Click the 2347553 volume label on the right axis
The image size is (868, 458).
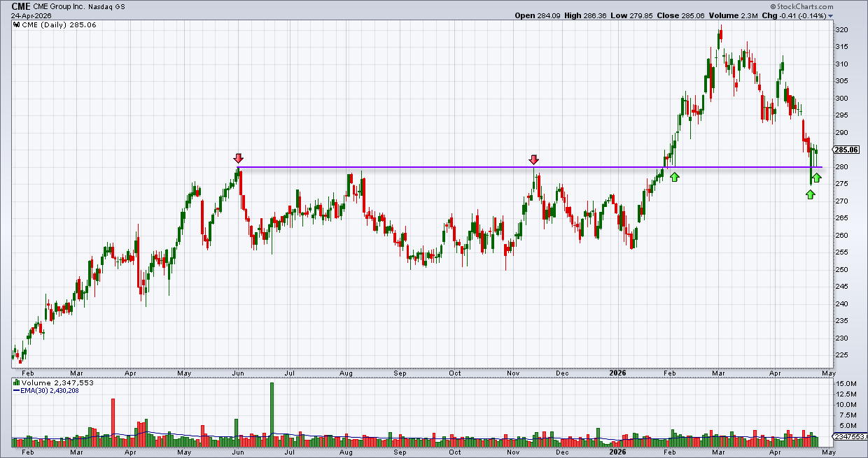tap(848, 437)
